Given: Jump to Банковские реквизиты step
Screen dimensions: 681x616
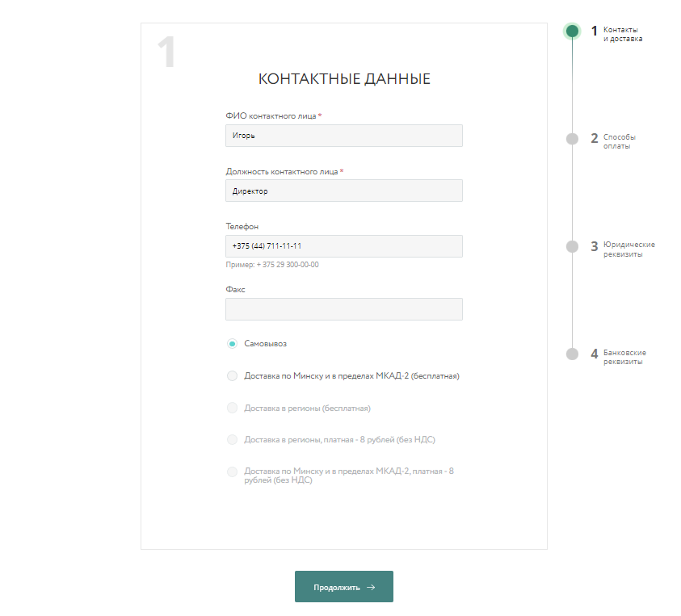Looking at the screenshot, I should tap(624, 357).
